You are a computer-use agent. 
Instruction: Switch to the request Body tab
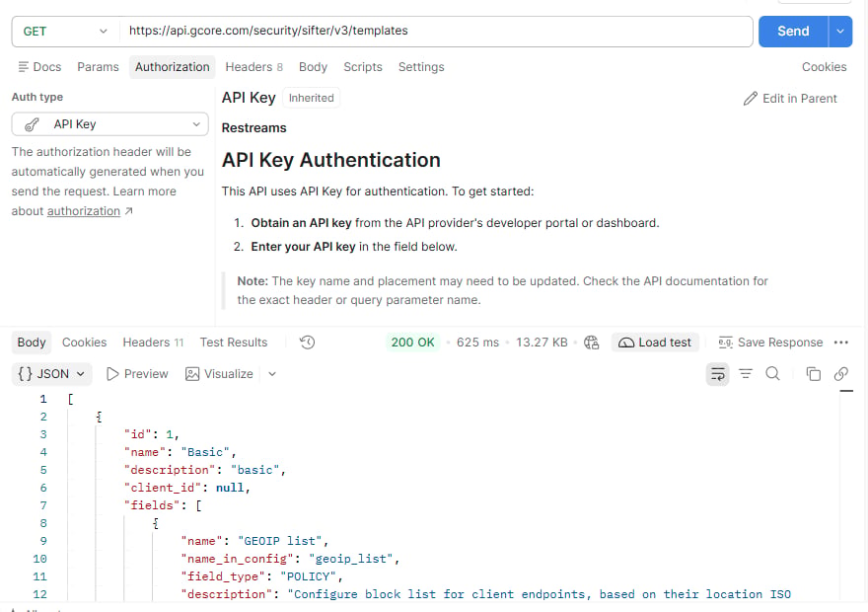pos(313,67)
